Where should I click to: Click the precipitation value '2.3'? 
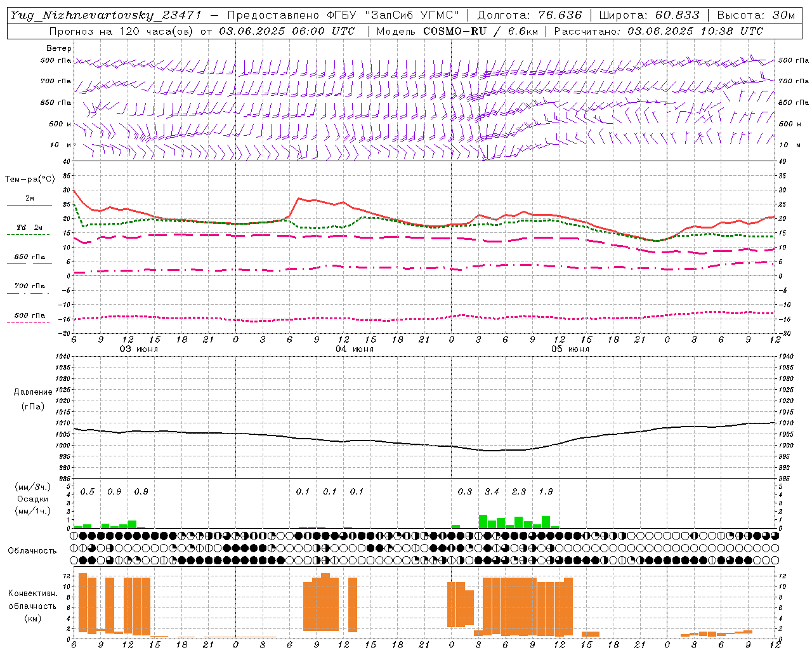(x=519, y=491)
